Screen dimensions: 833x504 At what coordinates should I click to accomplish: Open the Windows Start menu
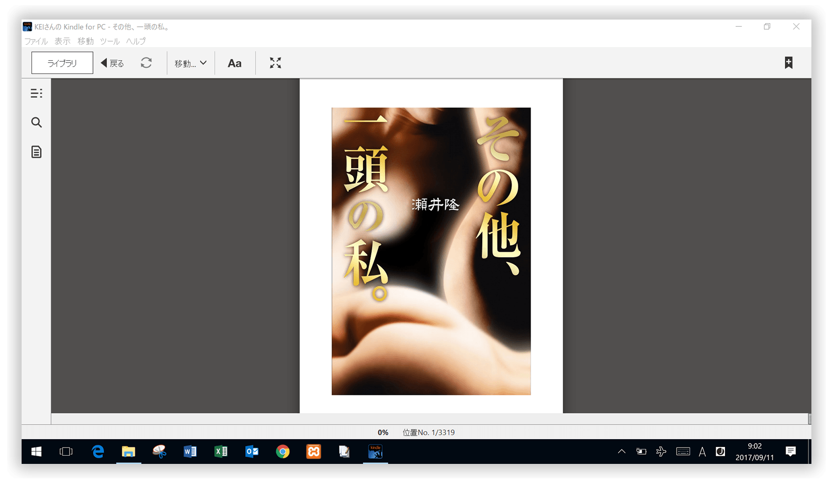pyautogui.click(x=36, y=452)
